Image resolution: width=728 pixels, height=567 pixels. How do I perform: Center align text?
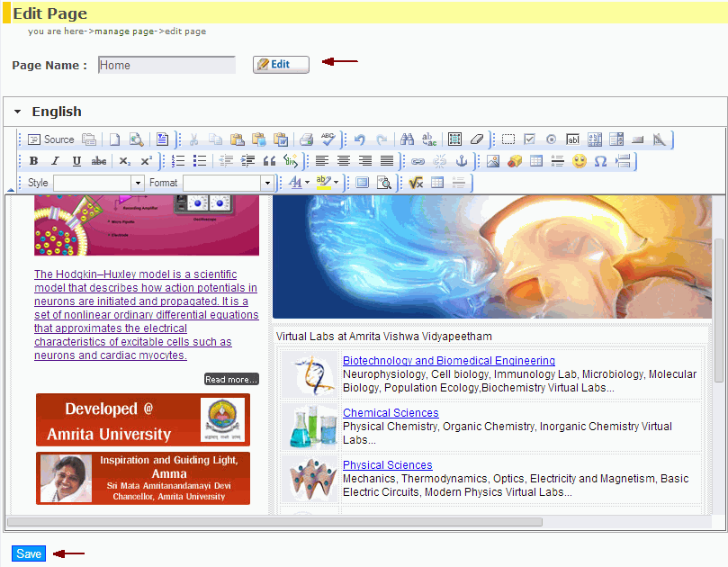[344, 161]
